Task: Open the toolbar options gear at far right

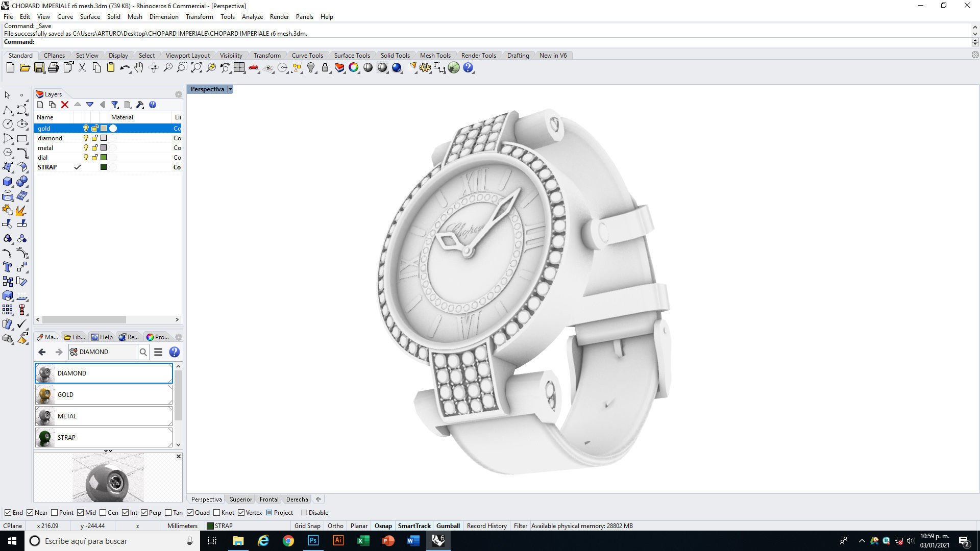Action: (975, 55)
